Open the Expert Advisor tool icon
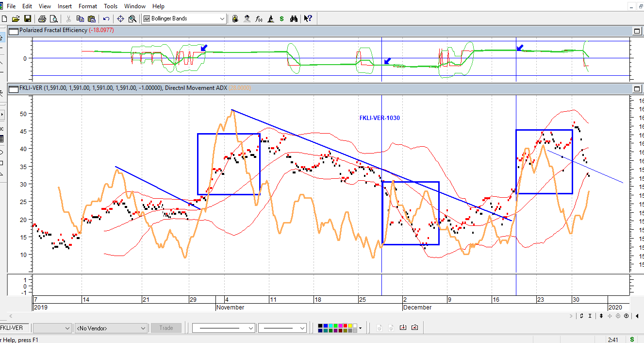This screenshot has width=644, height=343. (x=235, y=18)
